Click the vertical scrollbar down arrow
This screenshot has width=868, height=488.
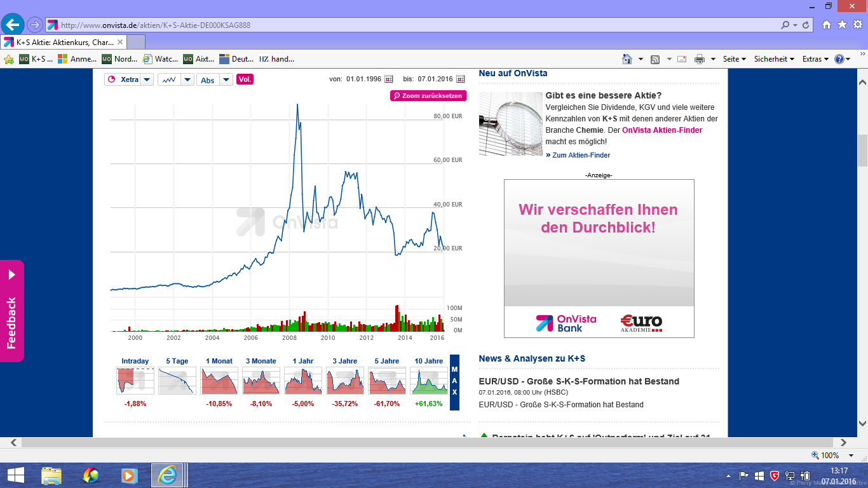pyautogui.click(x=862, y=423)
